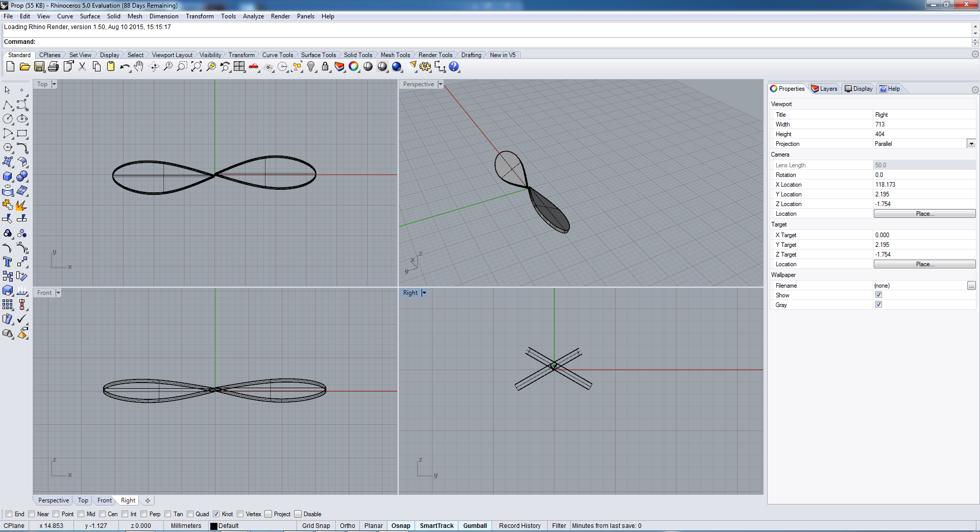Switch to the Layers panel tab
Viewport: 980px width, 532px height.
pyautogui.click(x=824, y=89)
